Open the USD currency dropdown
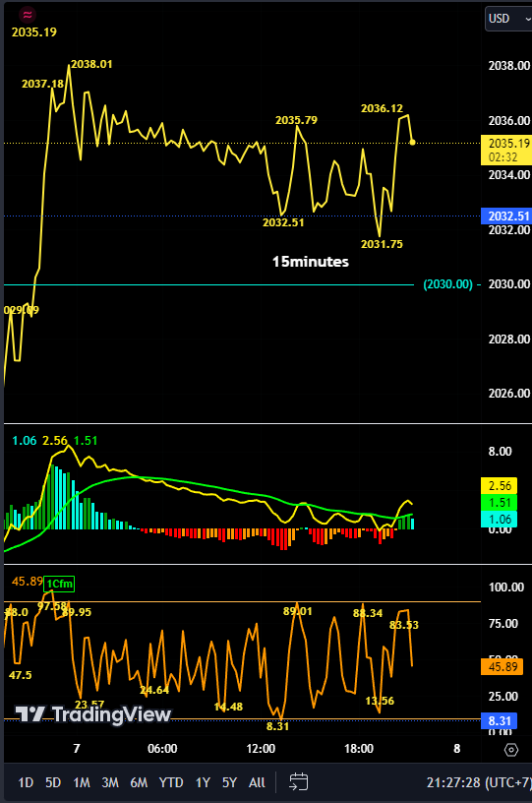The image size is (532, 803). [509, 19]
